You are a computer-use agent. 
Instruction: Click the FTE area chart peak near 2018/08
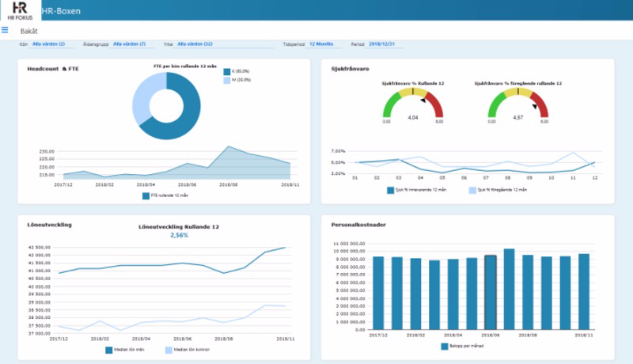coord(229,147)
